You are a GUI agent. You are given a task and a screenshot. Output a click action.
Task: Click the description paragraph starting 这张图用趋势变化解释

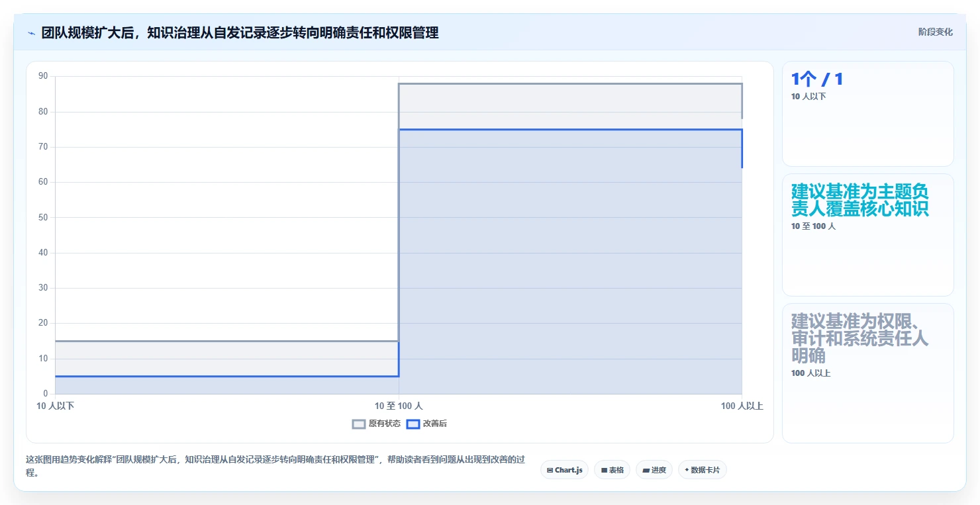(x=275, y=466)
